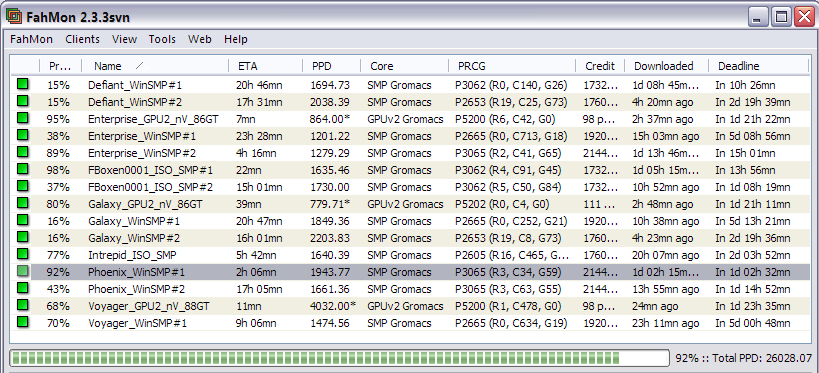Click status icon of Galaxy_WinSMP#1
819x373 pixels.
pyautogui.click(x=22, y=220)
